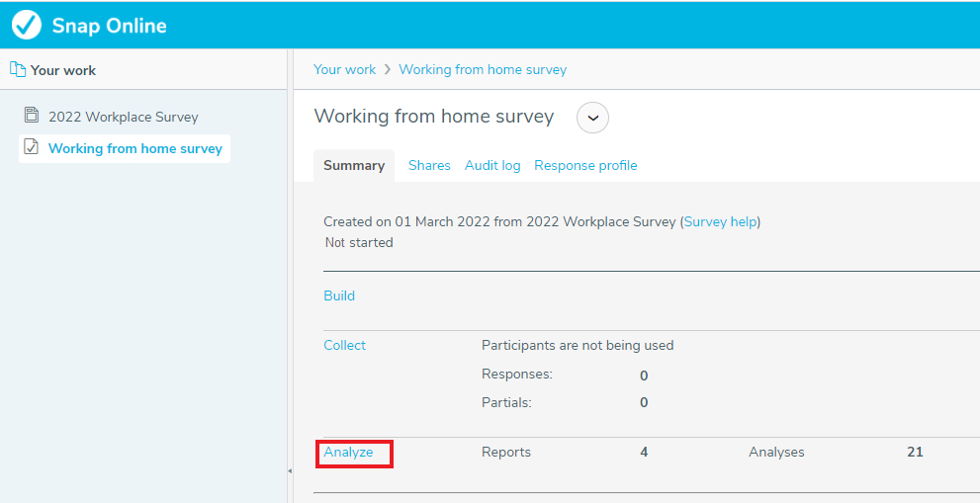Select Working from home survey in sidebar
The height and width of the screenshot is (503, 980).
pos(135,148)
